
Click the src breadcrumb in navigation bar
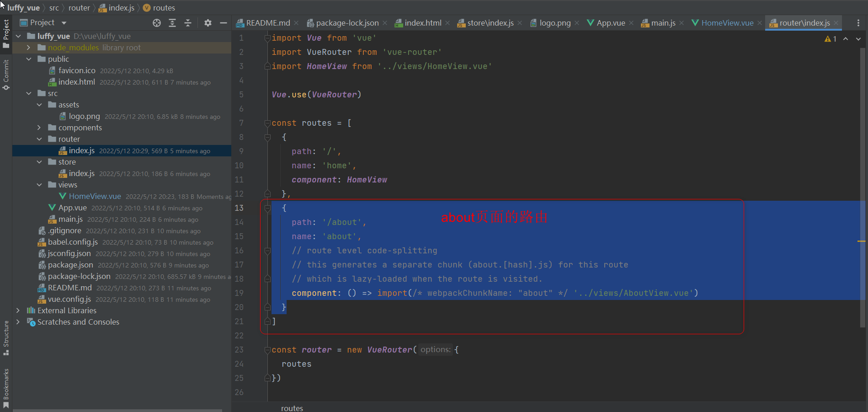(x=54, y=8)
